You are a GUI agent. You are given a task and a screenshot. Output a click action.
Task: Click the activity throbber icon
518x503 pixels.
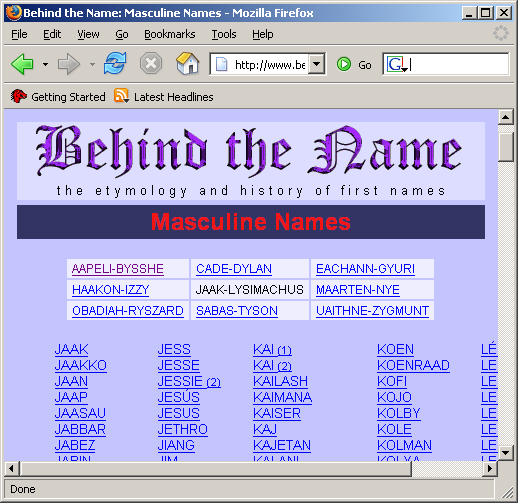tap(501, 33)
